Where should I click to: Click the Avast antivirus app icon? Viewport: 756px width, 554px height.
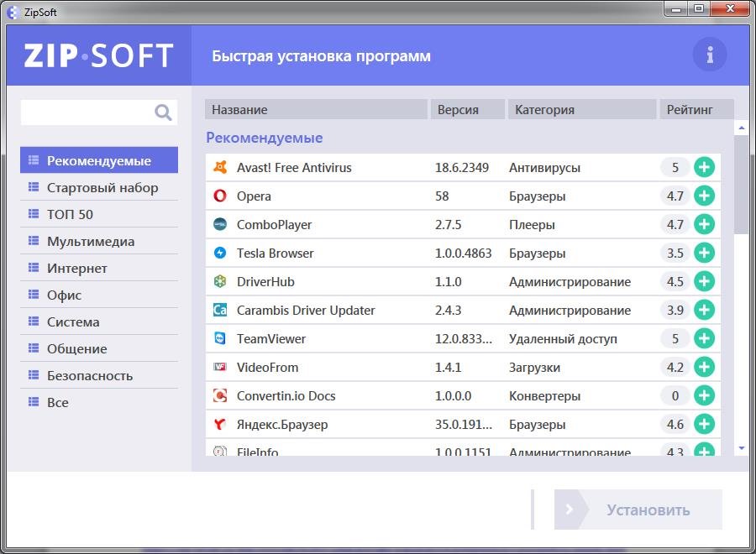(x=220, y=167)
